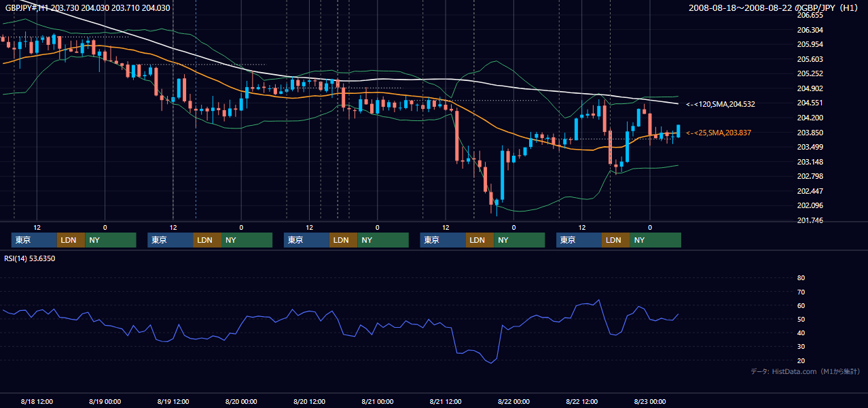
Task: Click RSI scale value 50
Action: tap(801, 319)
